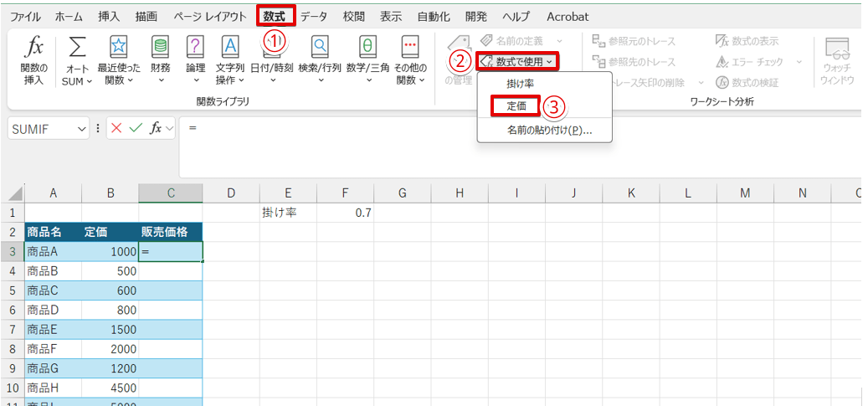Click the 定価 column header cell

110,232
